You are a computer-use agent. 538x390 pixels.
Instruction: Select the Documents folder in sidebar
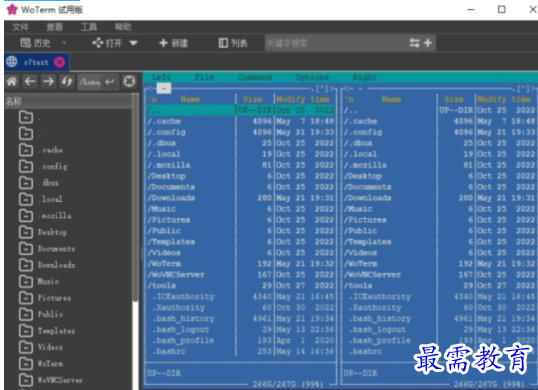click(x=56, y=249)
